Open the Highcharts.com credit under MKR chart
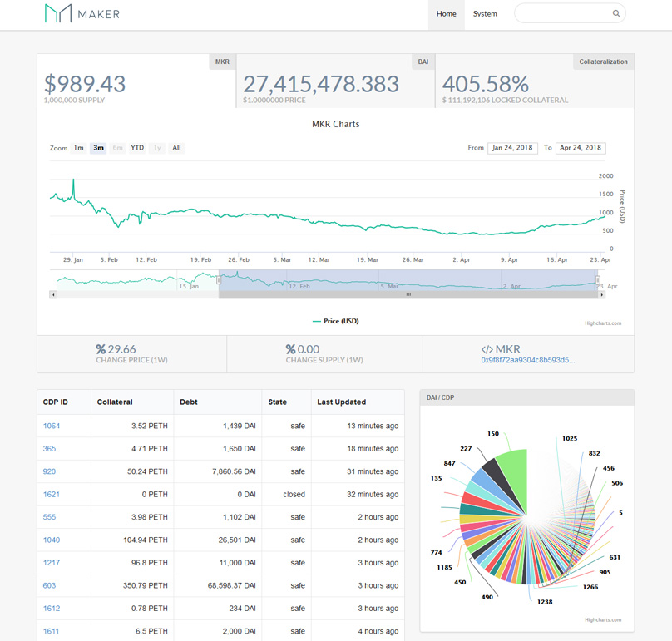 click(x=603, y=323)
